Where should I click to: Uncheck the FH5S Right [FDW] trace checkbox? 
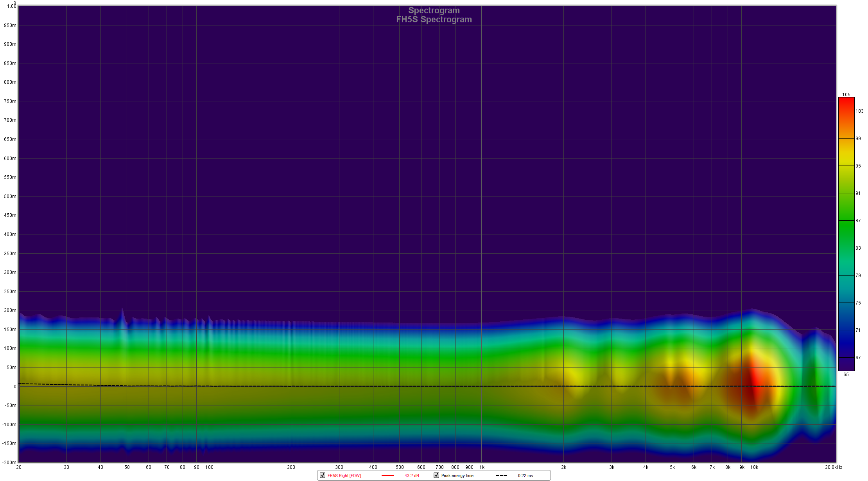(323, 475)
